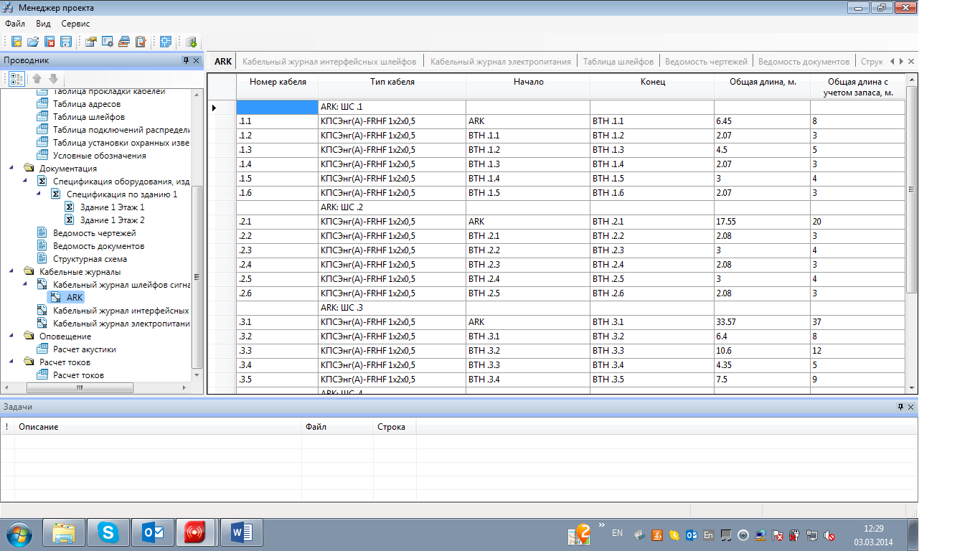Open Outlook from the taskbar
Viewport: 980px width, 551px height.
pyautogui.click(x=153, y=532)
